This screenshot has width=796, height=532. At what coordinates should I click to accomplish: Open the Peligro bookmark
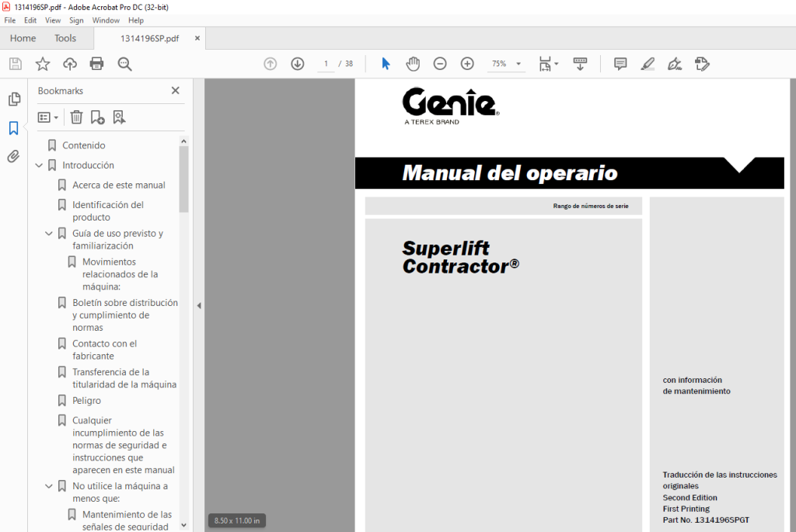86,401
